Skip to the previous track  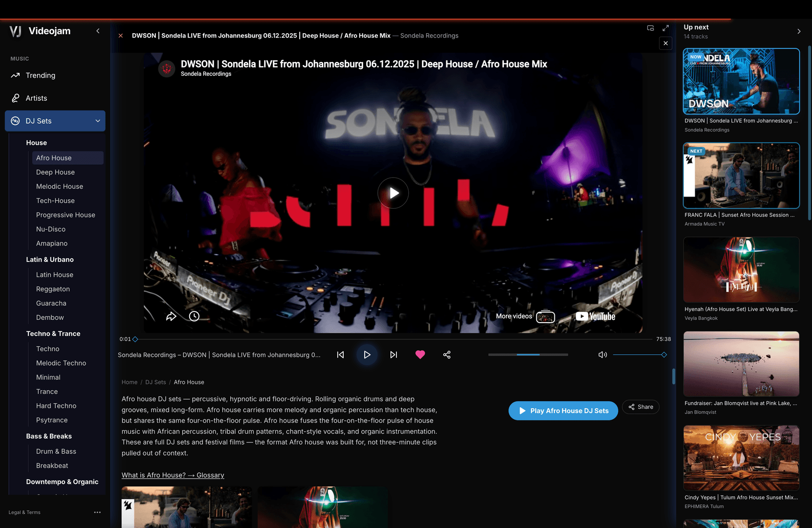point(340,355)
